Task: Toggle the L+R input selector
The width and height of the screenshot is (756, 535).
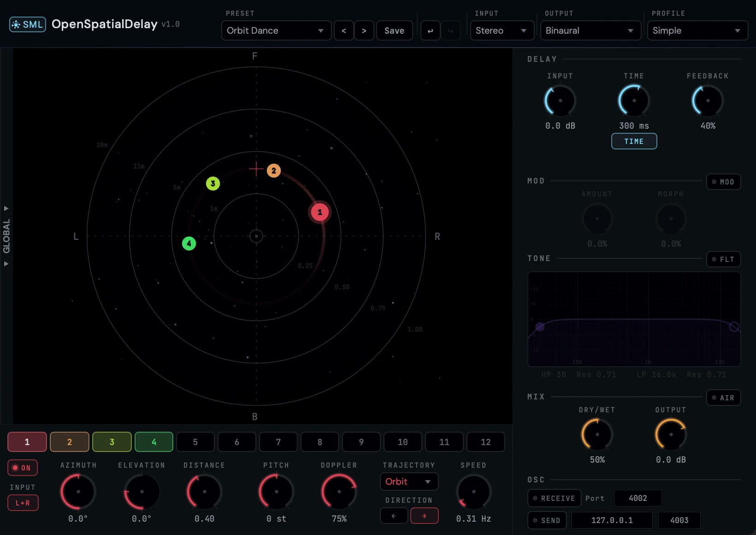Action: pyautogui.click(x=23, y=503)
